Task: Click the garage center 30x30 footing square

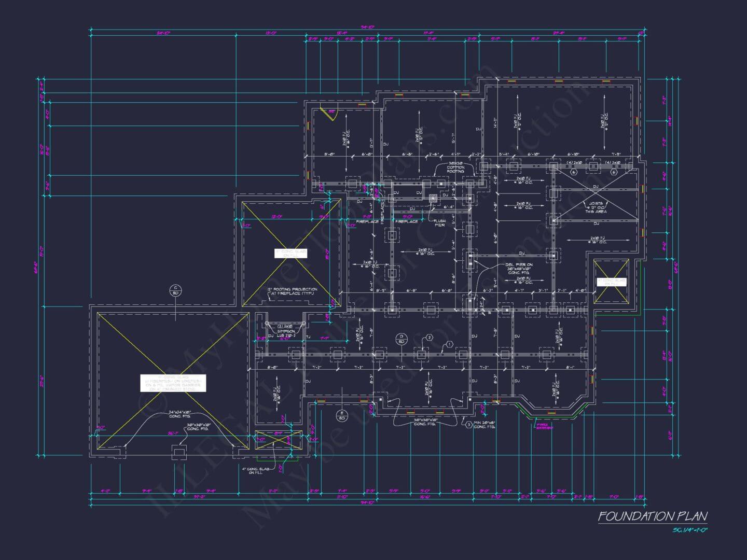Action: [x=178, y=452]
